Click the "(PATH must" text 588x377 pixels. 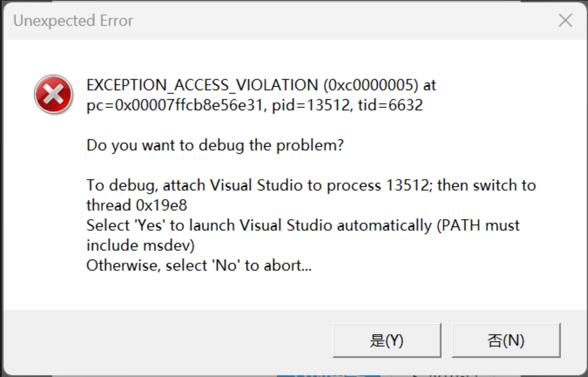[x=477, y=225]
